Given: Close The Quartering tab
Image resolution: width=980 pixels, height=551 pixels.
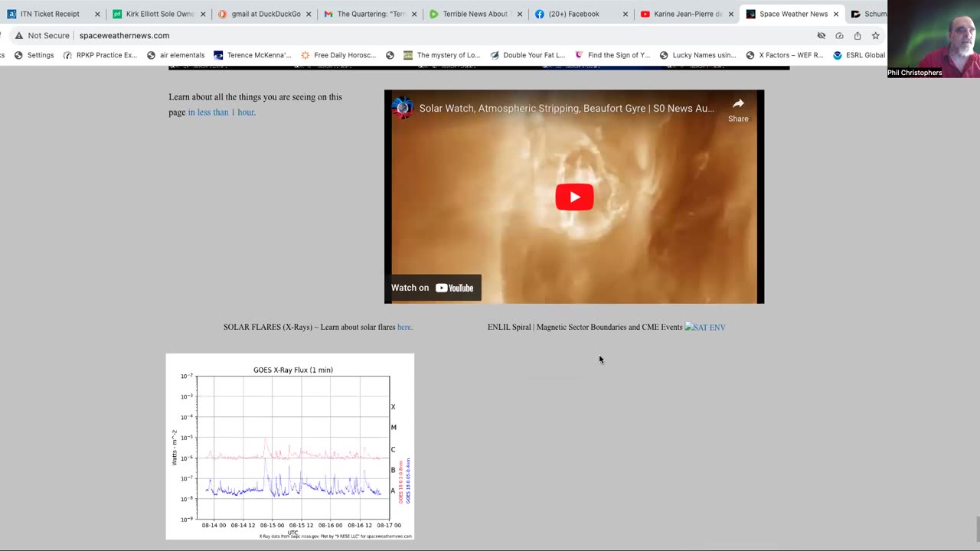Looking at the screenshot, I should [x=414, y=14].
